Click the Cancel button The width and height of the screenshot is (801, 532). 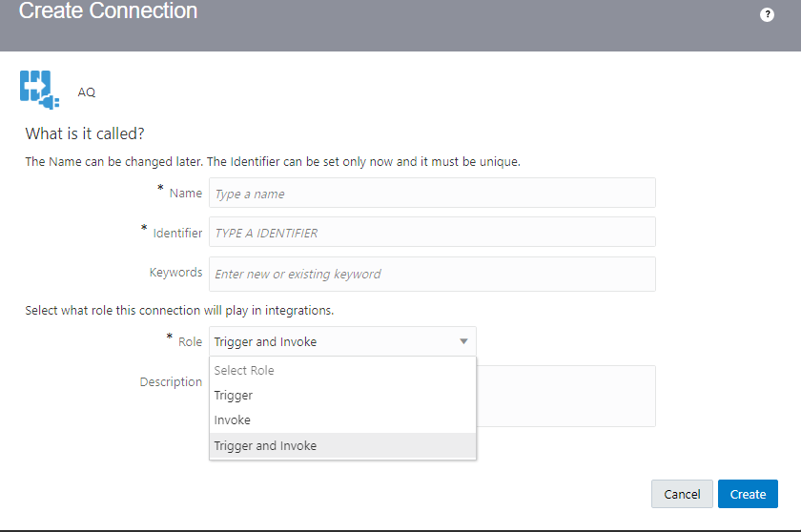(x=682, y=494)
